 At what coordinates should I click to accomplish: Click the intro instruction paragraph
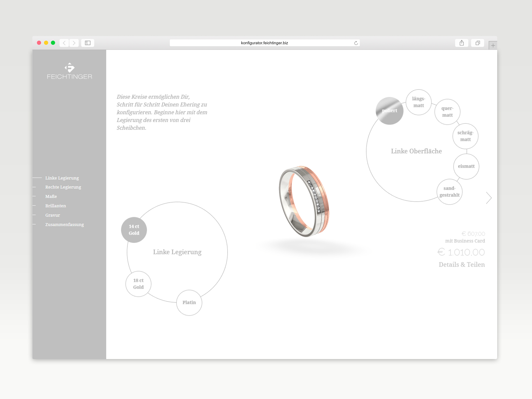click(x=162, y=112)
